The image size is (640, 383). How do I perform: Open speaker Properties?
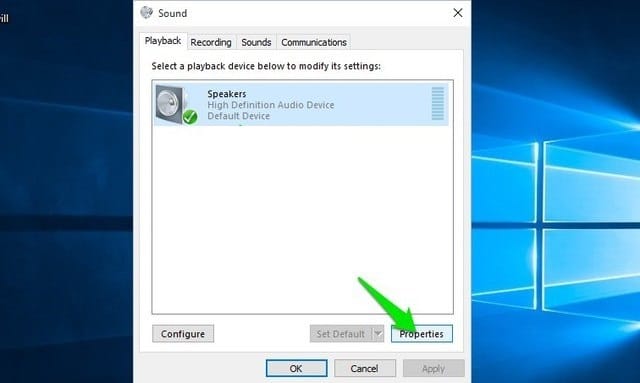coord(422,334)
